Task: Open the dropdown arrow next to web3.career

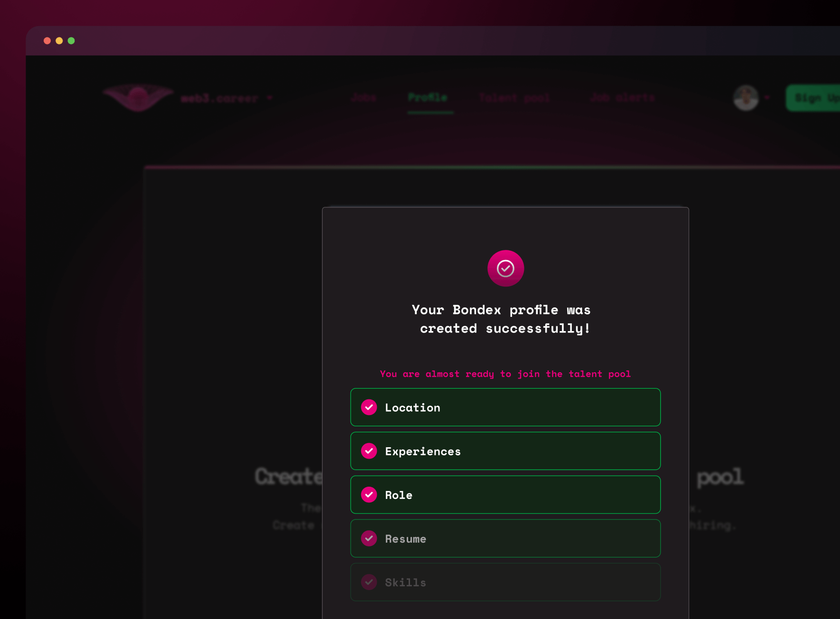Action: pyautogui.click(x=270, y=98)
